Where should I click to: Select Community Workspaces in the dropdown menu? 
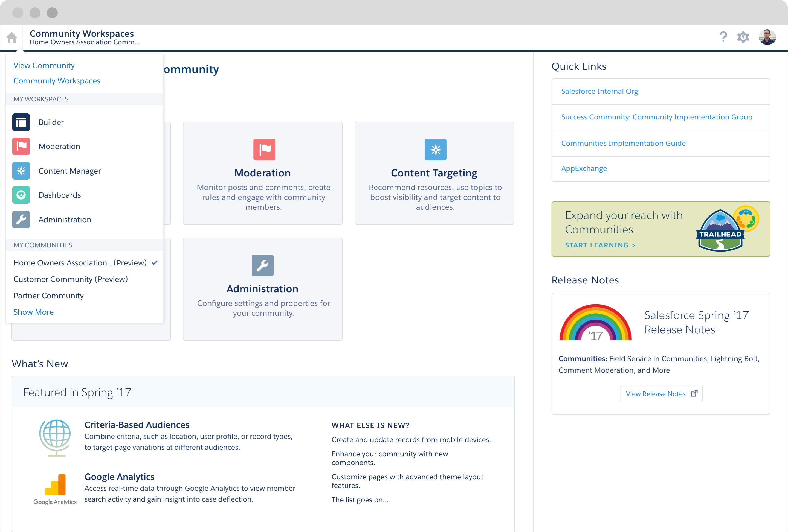click(x=57, y=81)
